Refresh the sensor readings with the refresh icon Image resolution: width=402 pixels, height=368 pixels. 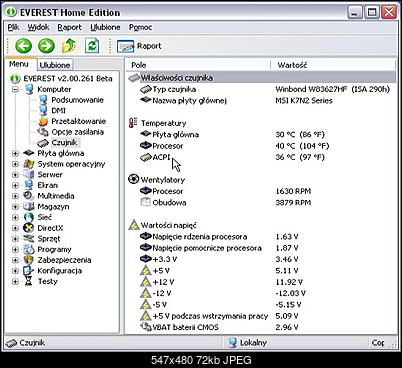click(92, 46)
